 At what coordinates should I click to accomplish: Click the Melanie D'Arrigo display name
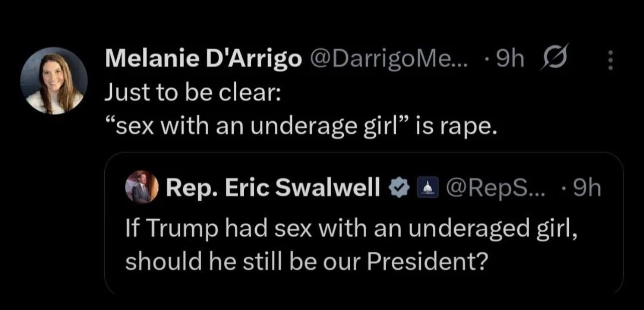(x=203, y=60)
